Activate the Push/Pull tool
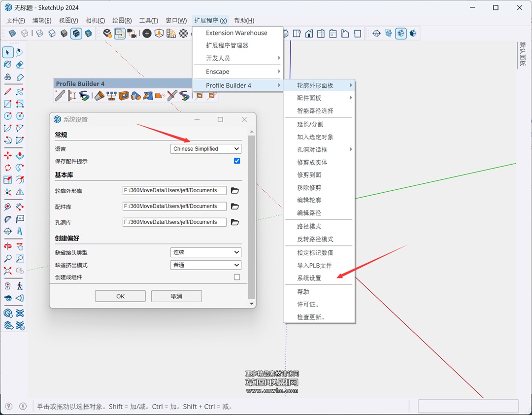 click(x=20, y=156)
